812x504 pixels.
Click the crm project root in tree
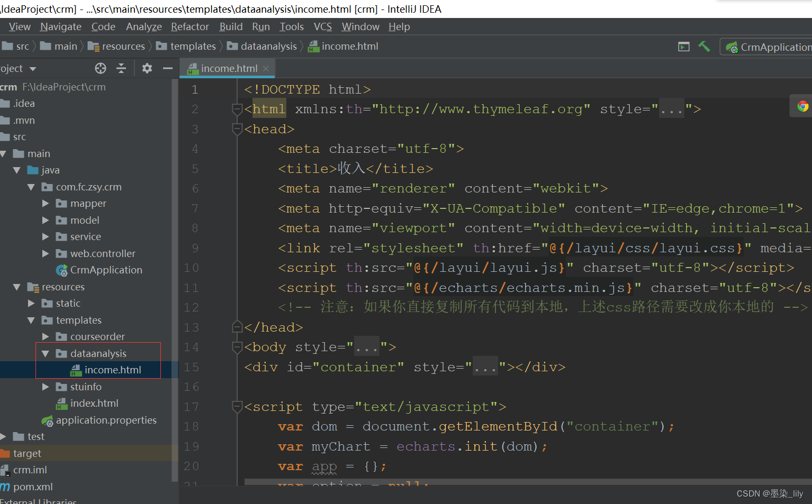pyautogui.click(x=53, y=87)
